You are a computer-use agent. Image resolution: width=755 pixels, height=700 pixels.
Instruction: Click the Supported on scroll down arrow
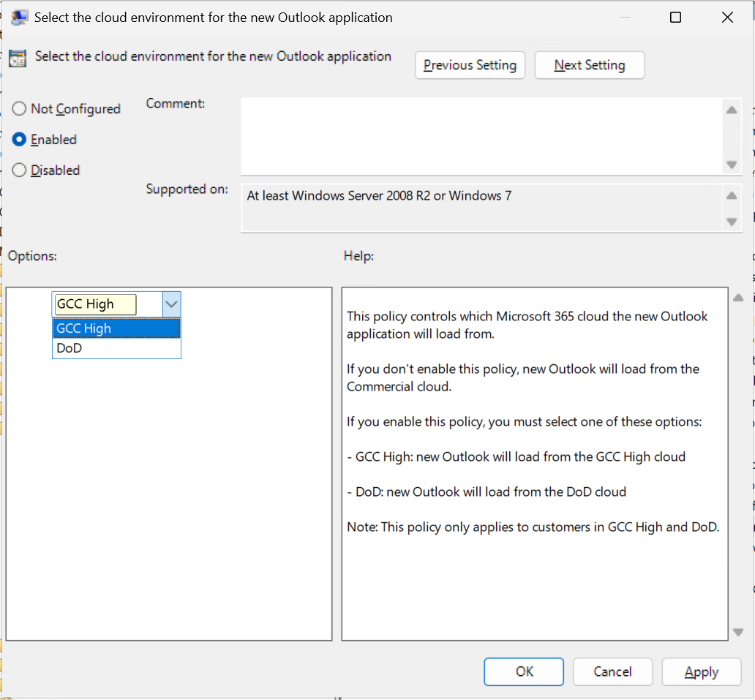coord(732,222)
